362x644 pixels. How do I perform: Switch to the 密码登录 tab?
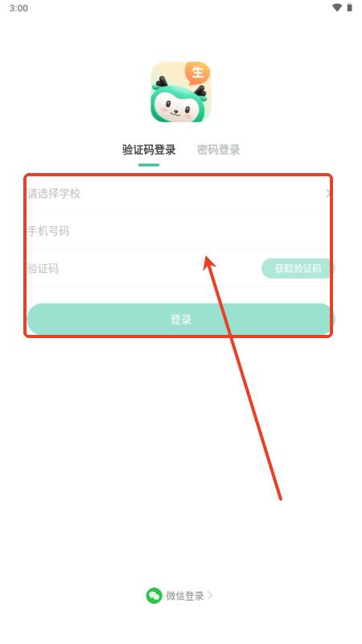[219, 150]
